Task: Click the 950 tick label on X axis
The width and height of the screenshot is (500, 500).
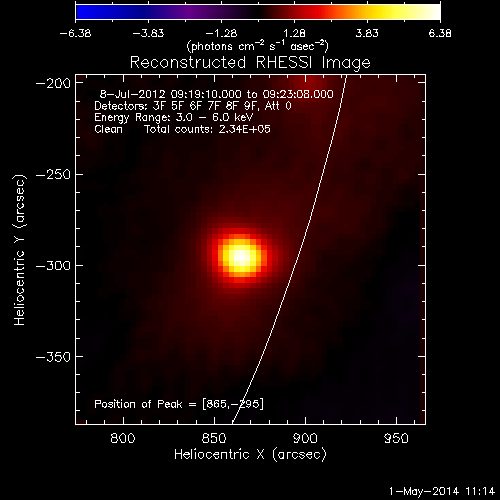Action: pyautogui.click(x=396, y=438)
